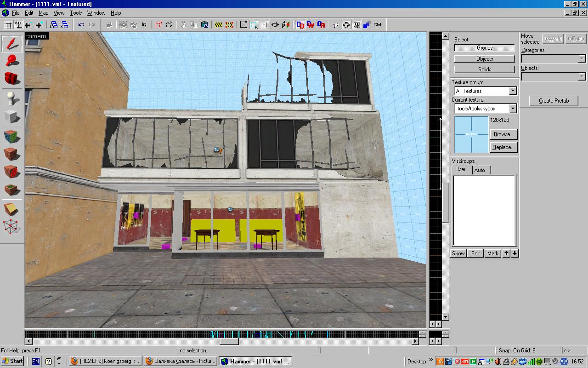This screenshot has height=368, width=588.
Task: Choose the Vertex manipulation tool
Action: click(x=12, y=227)
